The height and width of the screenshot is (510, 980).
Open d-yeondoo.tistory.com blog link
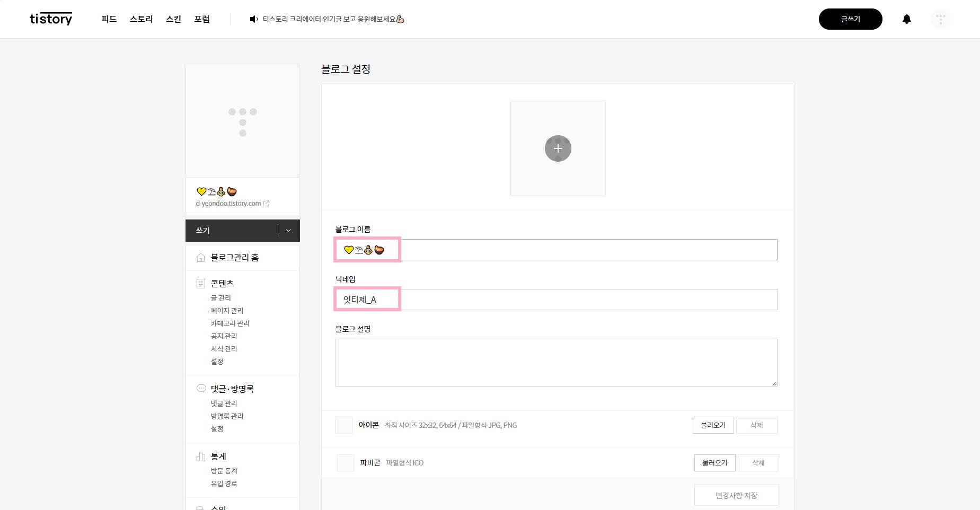(x=228, y=204)
